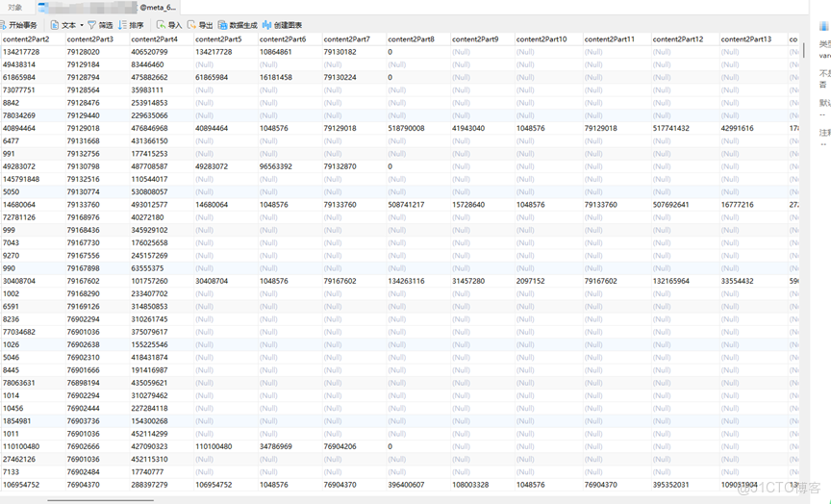Click the content2Part8 column header
Viewport: 831px width, 504px height.
coord(418,39)
